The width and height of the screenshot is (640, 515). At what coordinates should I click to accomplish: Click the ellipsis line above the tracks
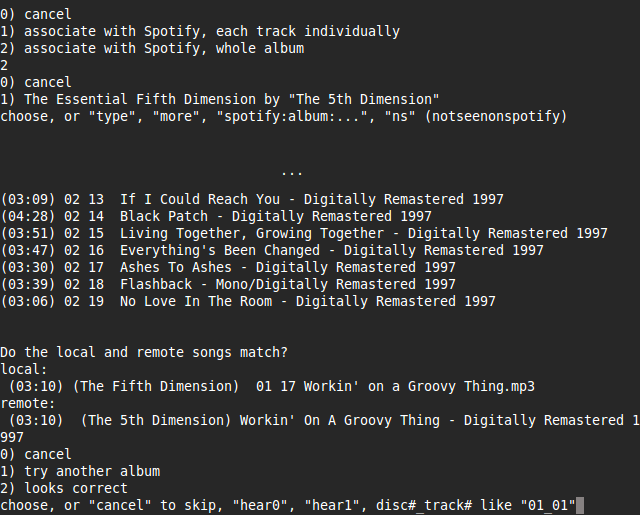(x=292, y=173)
